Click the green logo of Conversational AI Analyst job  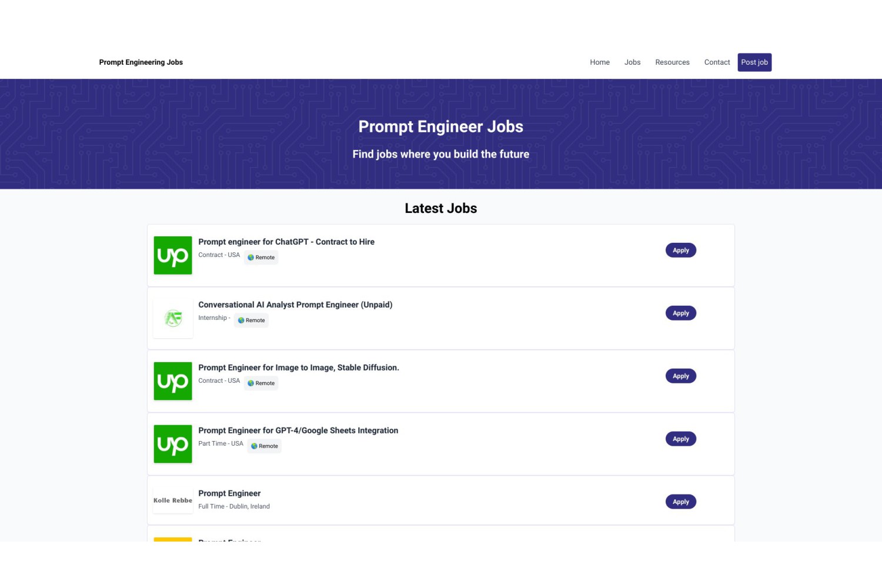pyautogui.click(x=173, y=318)
